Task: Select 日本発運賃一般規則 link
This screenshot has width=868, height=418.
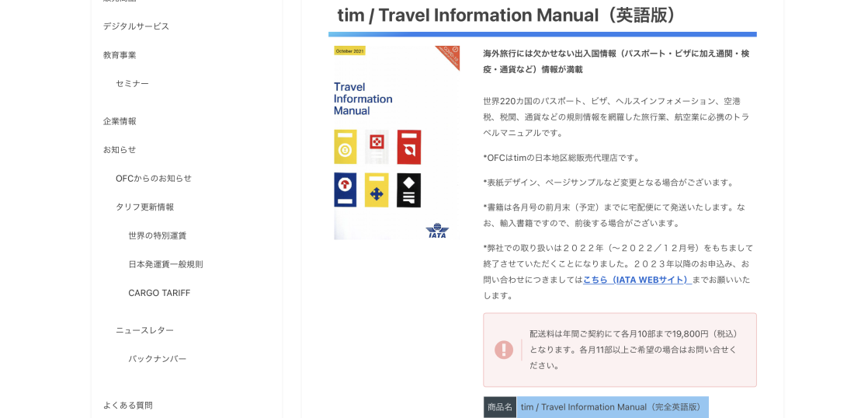Action: point(165,265)
